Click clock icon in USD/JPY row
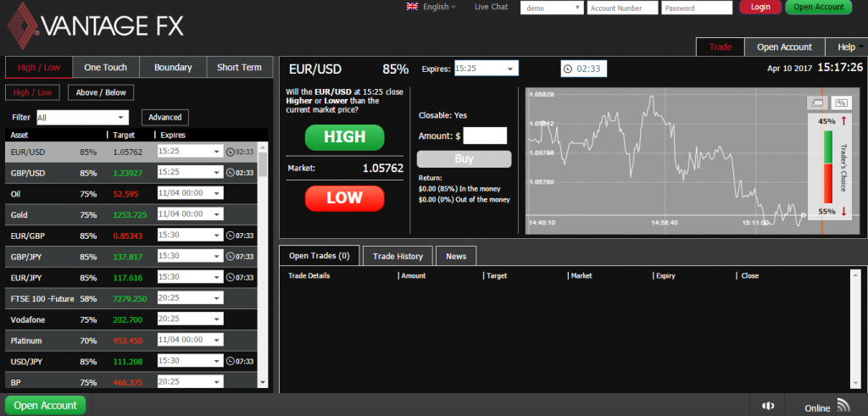 pos(231,361)
